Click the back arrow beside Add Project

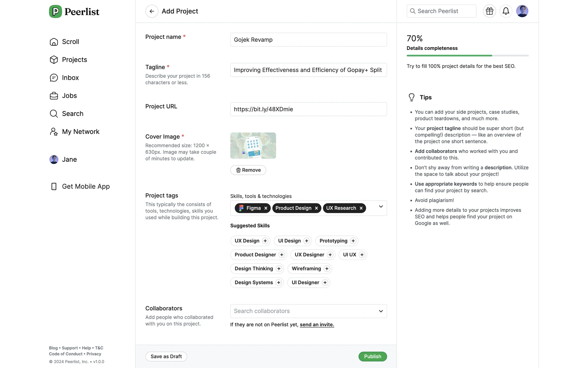(x=152, y=11)
